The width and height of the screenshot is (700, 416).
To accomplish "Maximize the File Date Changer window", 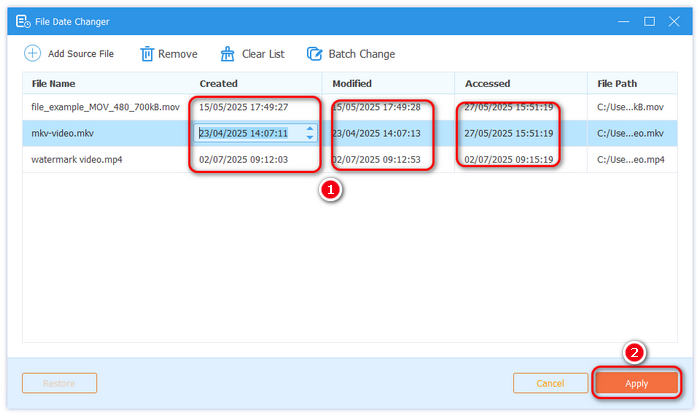I will pyautogui.click(x=649, y=21).
